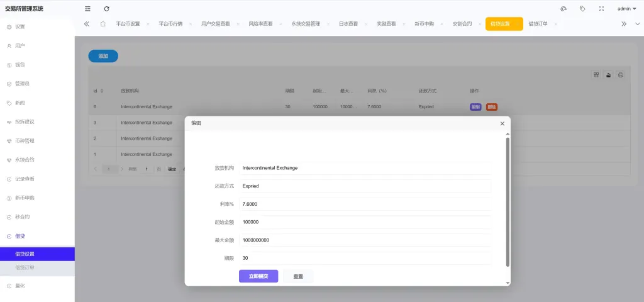644x302 pixels.
Task: Click the 起始金额 input showing 100000
Action: [x=365, y=222]
